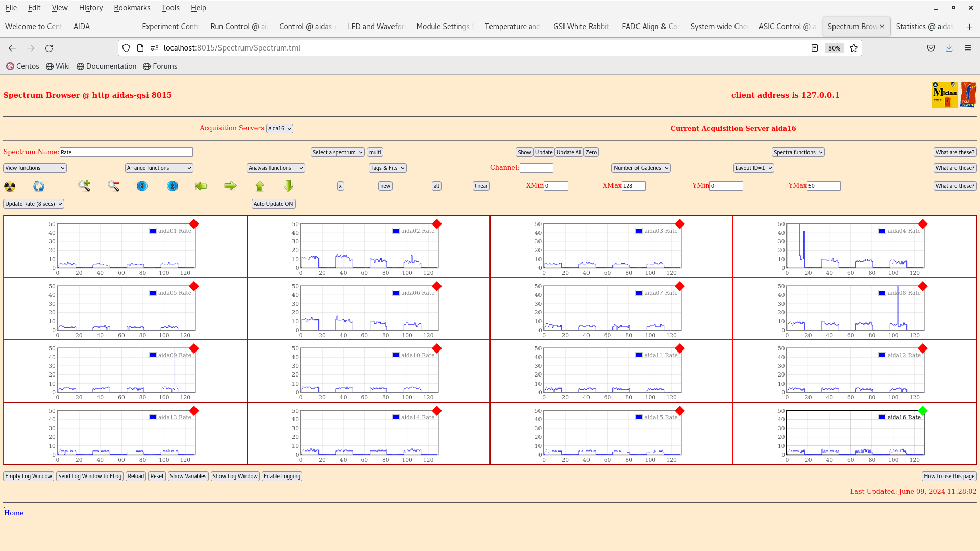Click the zoom out magnifier icon

113,186
